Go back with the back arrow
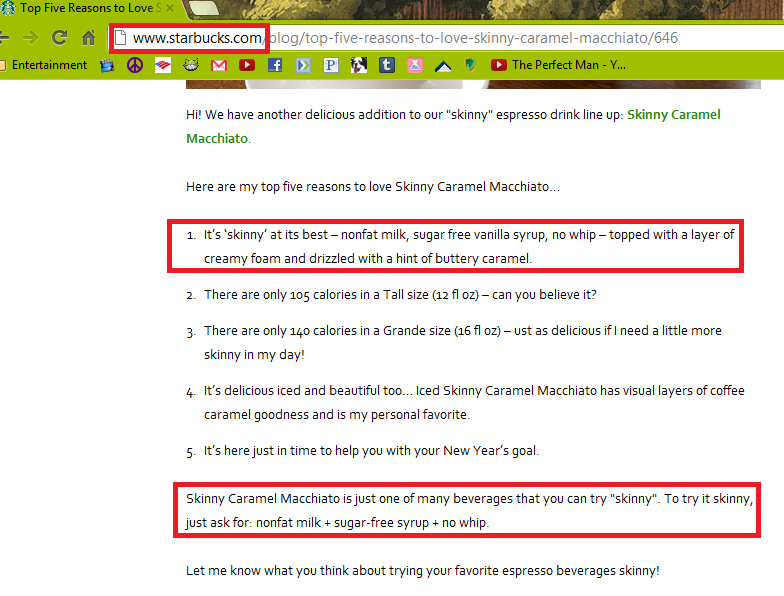784x596 pixels. [x=4, y=38]
